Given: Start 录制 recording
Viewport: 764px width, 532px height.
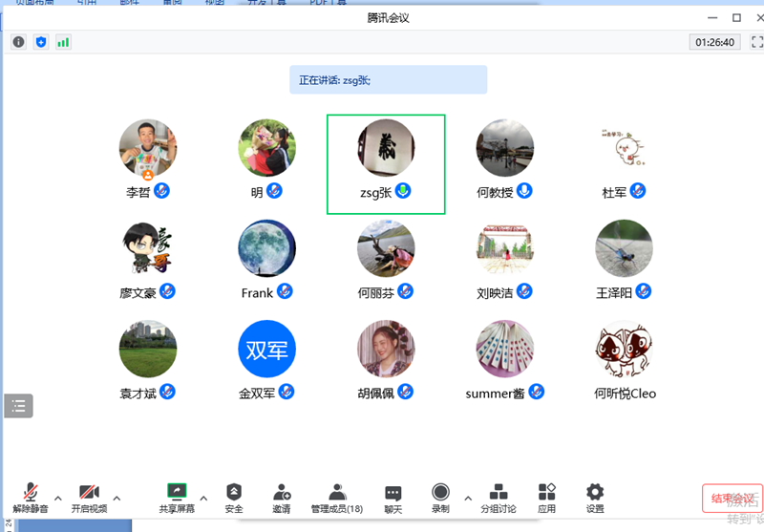Looking at the screenshot, I should (x=440, y=498).
